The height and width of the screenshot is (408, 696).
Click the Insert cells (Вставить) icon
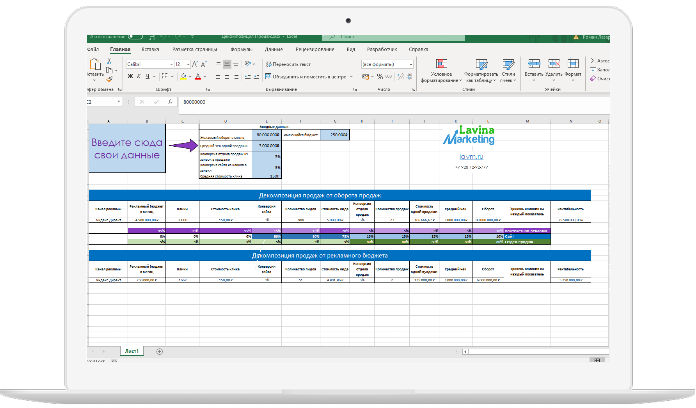(534, 64)
